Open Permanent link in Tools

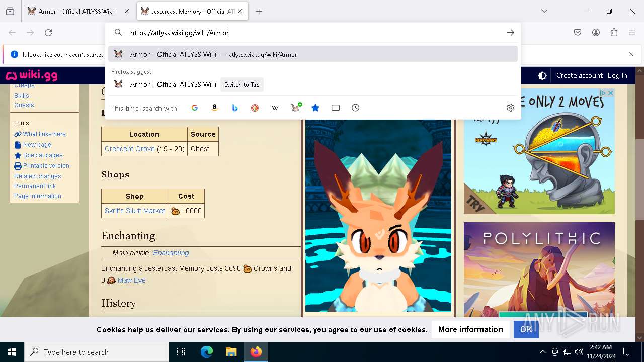coord(35,186)
